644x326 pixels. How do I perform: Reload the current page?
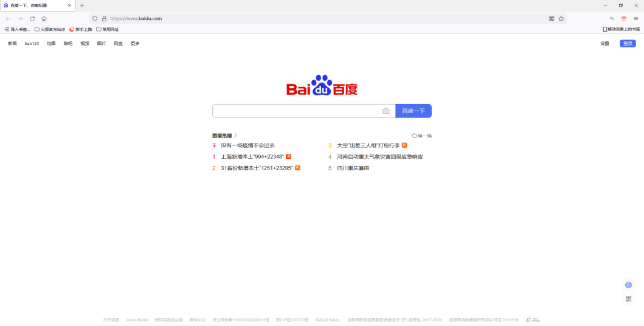[32, 18]
